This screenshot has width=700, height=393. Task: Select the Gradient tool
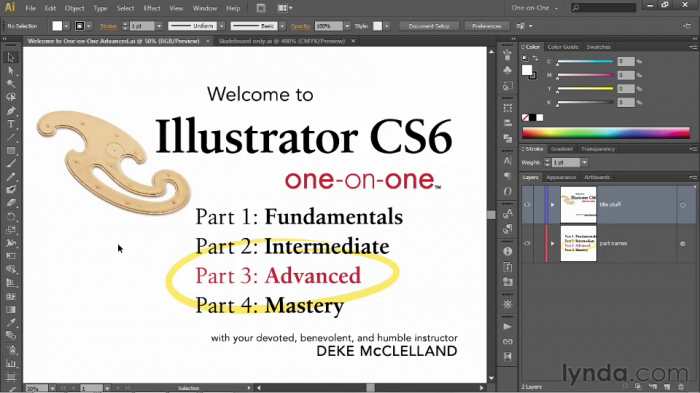[11, 309]
